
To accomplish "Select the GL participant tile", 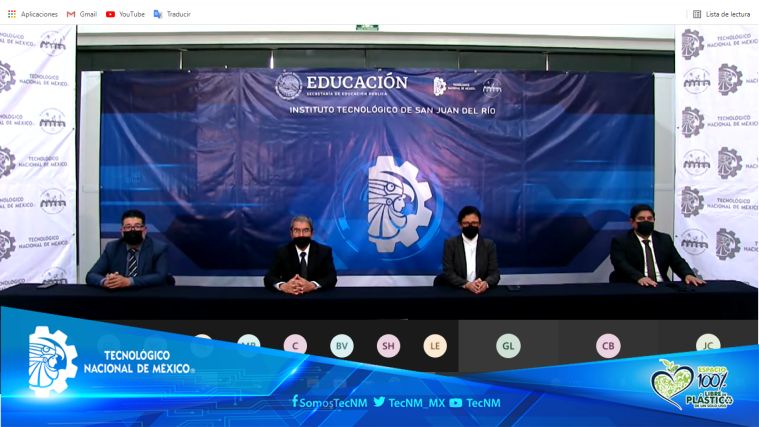I will click(x=508, y=346).
